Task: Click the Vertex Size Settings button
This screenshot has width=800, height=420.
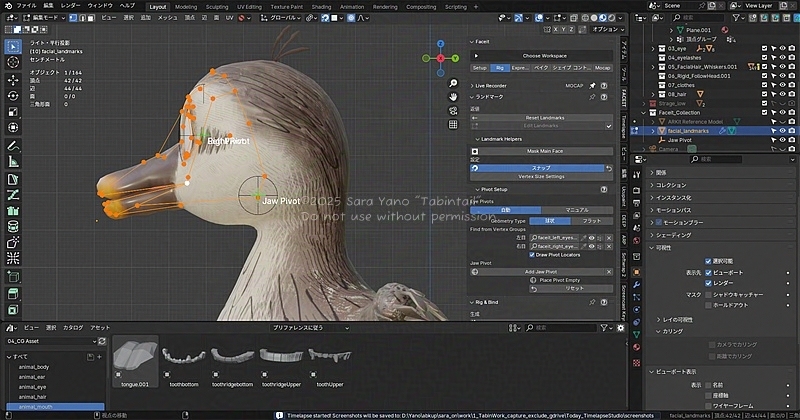Action: click(x=541, y=177)
